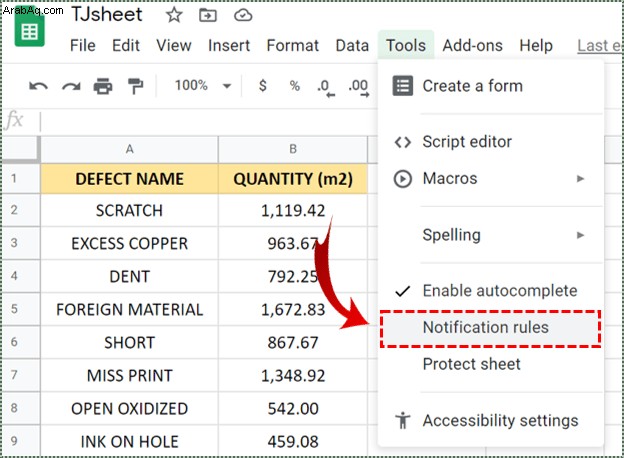Image resolution: width=624 pixels, height=458 pixels.
Task: Star the TJsheet document
Action: click(x=174, y=15)
